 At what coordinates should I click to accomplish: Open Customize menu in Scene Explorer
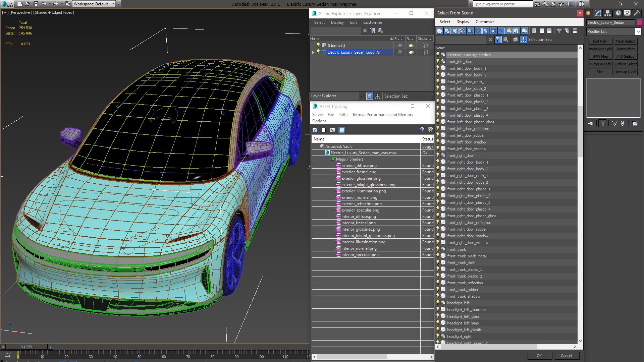372,22
